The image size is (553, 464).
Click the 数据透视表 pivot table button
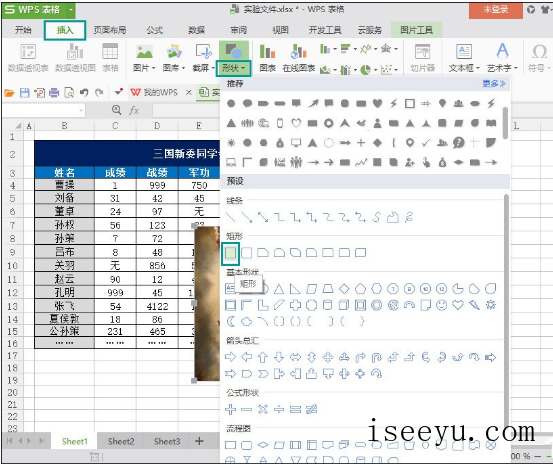point(28,57)
